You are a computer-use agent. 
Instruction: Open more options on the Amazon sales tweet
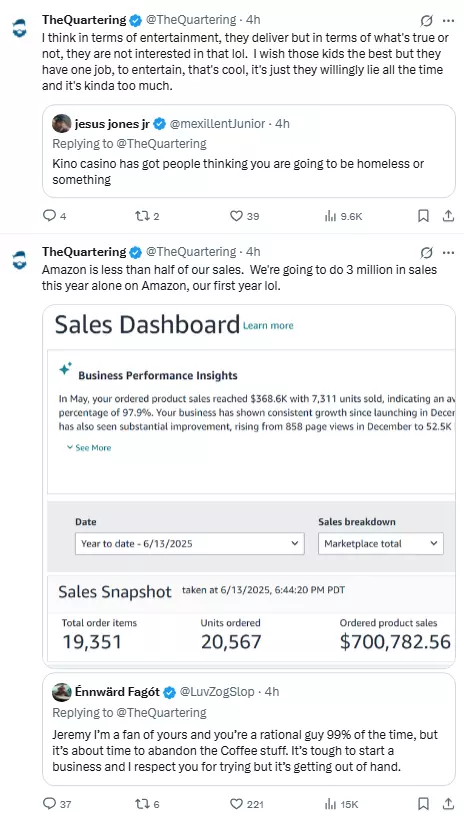(448, 253)
